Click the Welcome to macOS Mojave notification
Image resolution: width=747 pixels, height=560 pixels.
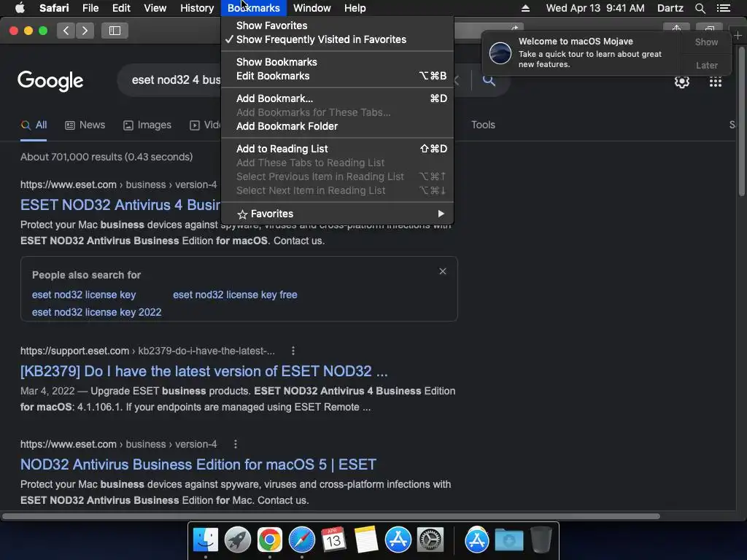tap(581, 52)
